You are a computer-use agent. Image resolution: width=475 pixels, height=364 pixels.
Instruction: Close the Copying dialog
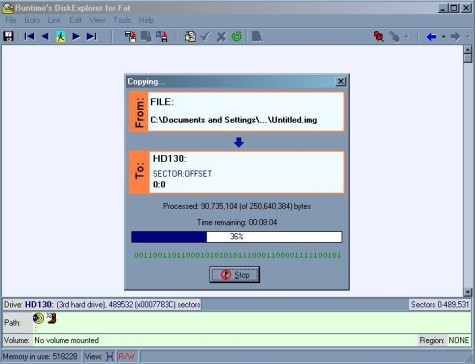tap(341, 82)
